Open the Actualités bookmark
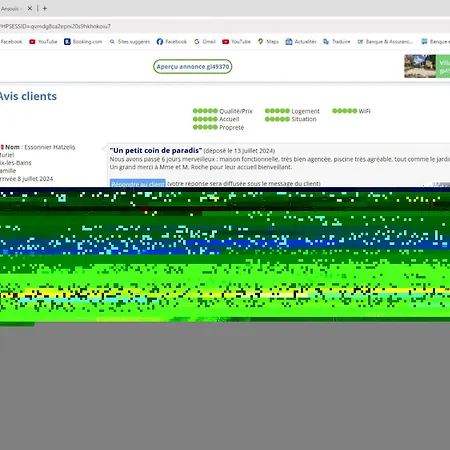 click(301, 42)
